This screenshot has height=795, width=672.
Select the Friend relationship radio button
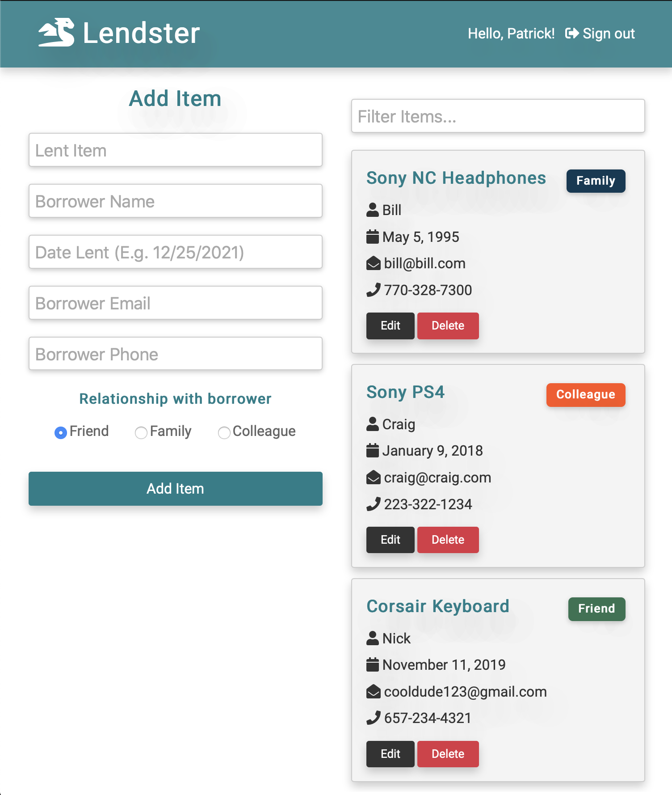click(x=61, y=432)
